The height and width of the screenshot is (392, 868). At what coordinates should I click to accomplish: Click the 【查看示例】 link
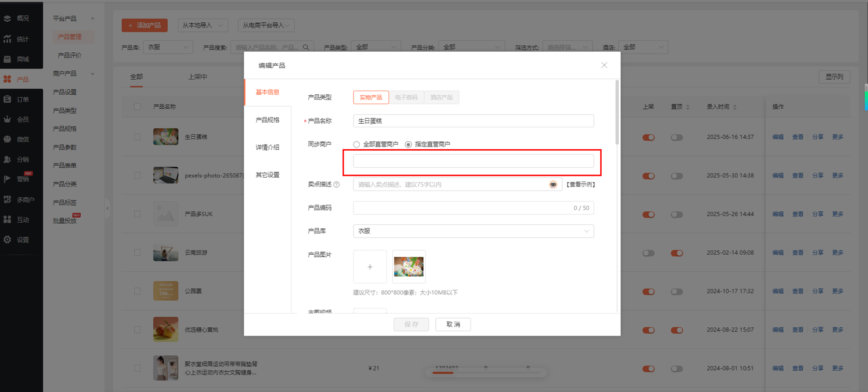pyautogui.click(x=580, y=184)
